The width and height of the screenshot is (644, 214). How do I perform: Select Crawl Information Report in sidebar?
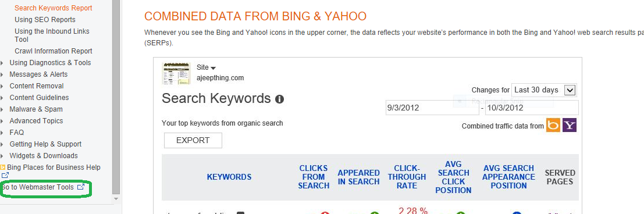point(54,51)
